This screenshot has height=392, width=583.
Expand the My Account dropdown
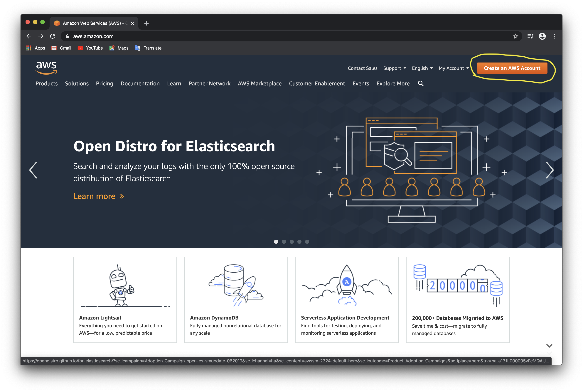pos(454,68)
